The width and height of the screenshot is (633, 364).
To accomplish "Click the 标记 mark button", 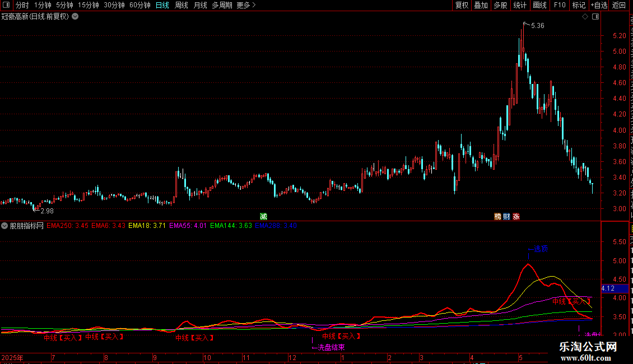I will (x=579, y=5).
